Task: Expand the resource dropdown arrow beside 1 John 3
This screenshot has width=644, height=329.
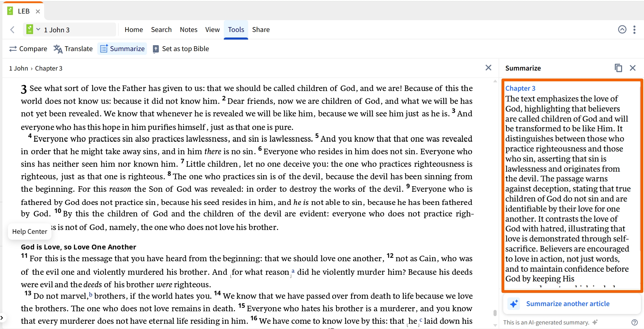Action: pos(38,30)
